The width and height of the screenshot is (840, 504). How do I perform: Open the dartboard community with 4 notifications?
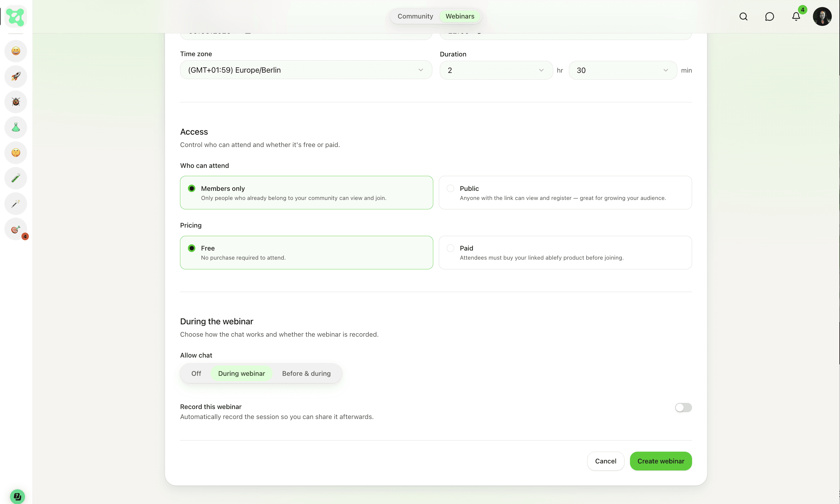(x=16, y=229)
